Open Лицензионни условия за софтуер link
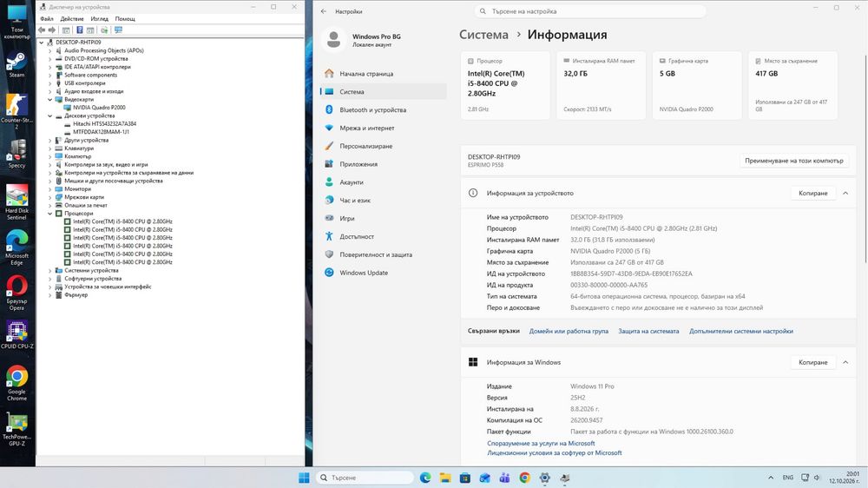The height and width of the screenshot is (488, 868). [554, 453]
